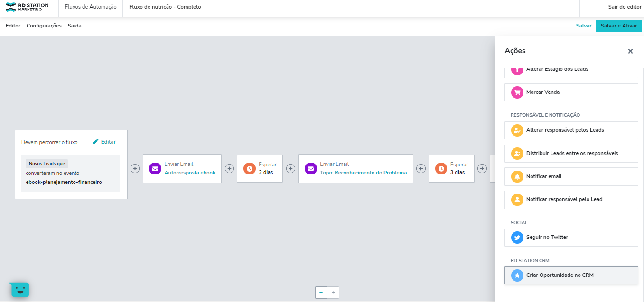
Task: Select the Seguir no Twitter bird icon
Action: coord(517,238)
